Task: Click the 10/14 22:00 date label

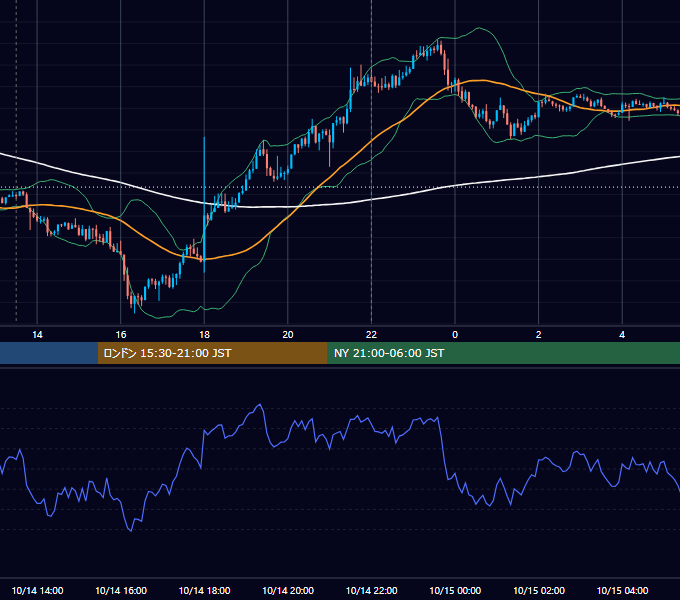Action: click(371, 590)
